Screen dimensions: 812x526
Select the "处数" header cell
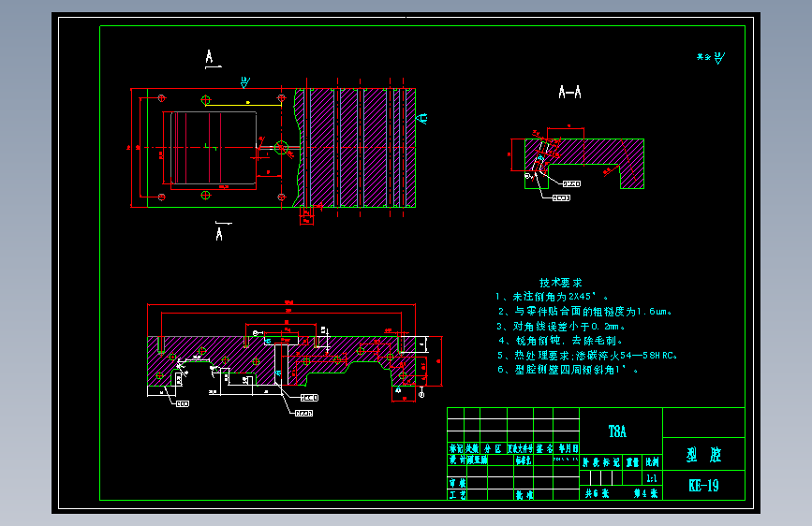click(x=472, y=448)
